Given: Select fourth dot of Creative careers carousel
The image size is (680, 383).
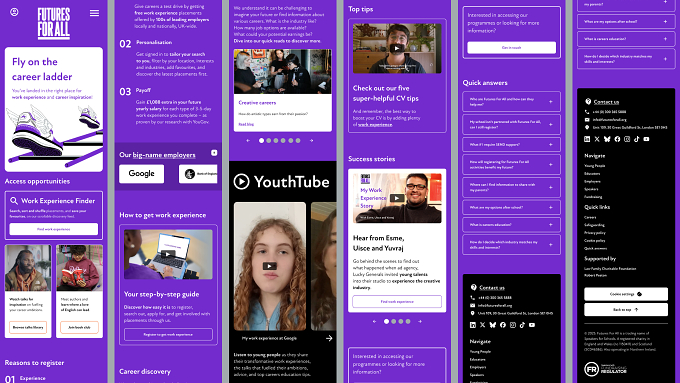Looking at the screenshot, I should 283,141.
